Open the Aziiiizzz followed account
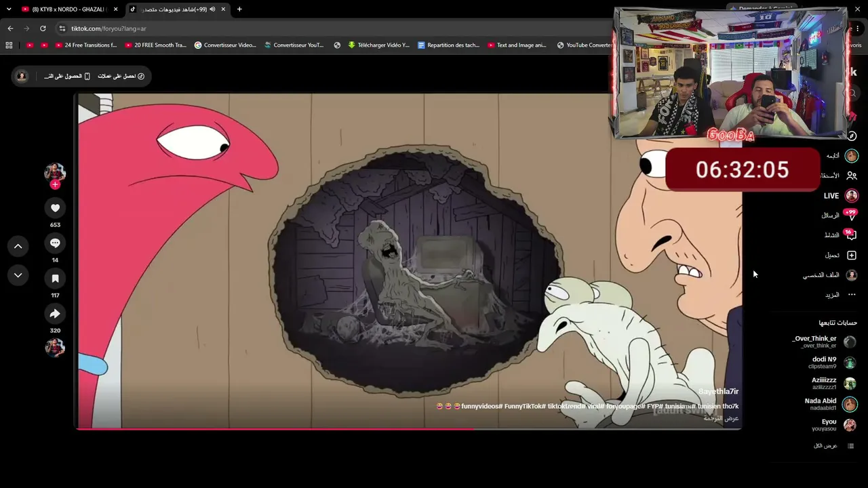 [833, 384]
